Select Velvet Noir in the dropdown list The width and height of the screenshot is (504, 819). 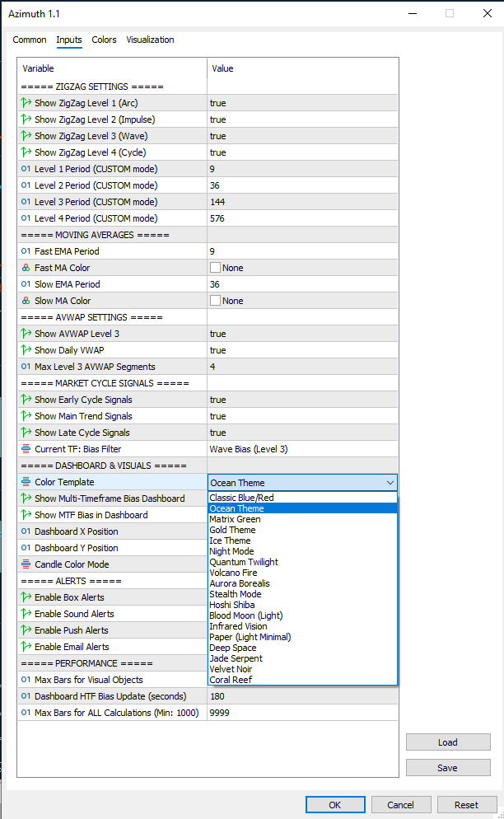[302, 669]
